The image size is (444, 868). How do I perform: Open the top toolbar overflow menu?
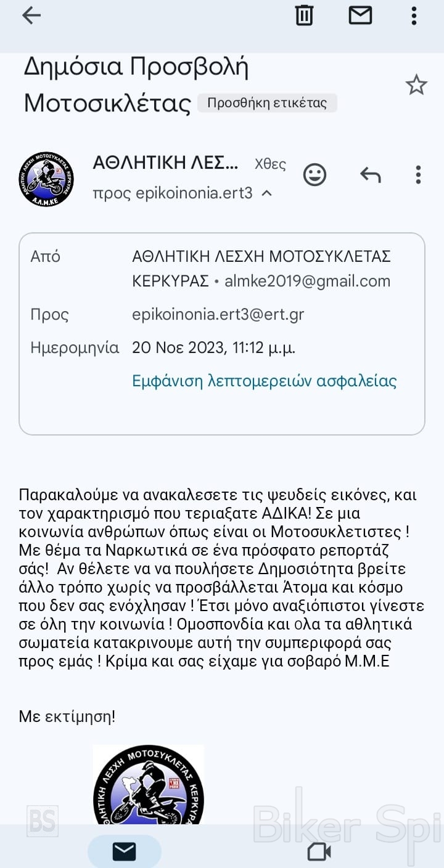tap(414, 15)
